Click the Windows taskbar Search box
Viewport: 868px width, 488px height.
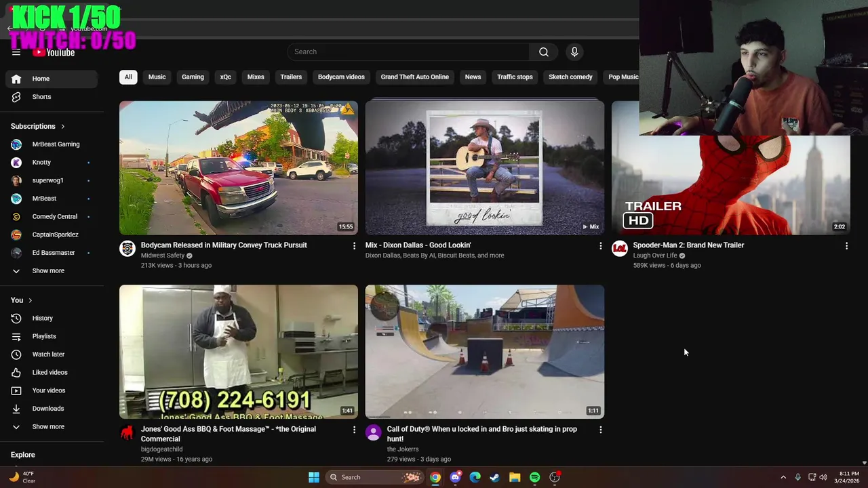point(374,477)
